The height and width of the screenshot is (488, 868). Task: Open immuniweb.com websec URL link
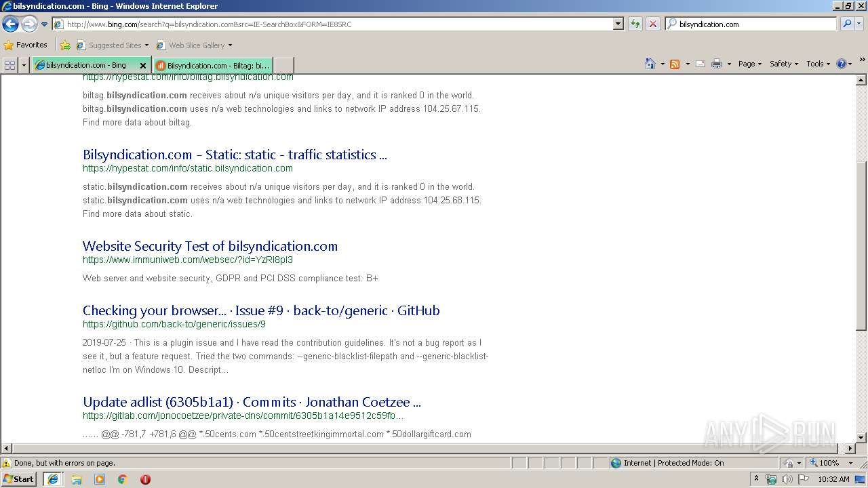(x=188, y=260)
